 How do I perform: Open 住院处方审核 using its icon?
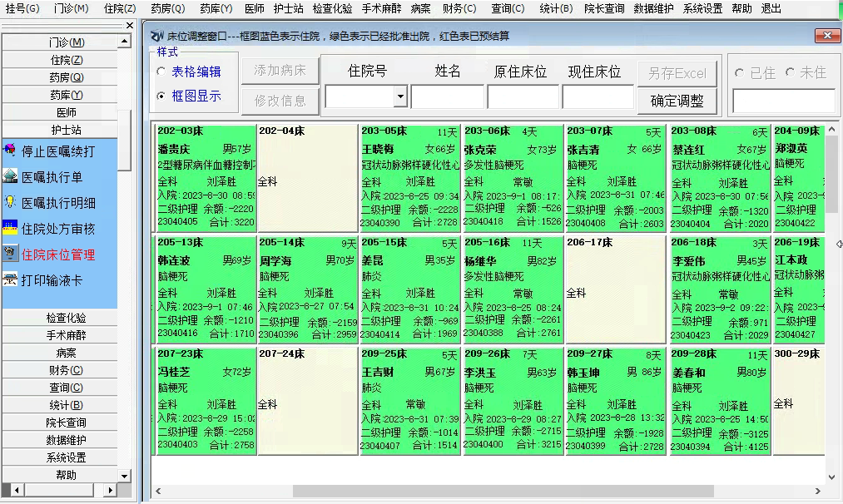point(10,229)
